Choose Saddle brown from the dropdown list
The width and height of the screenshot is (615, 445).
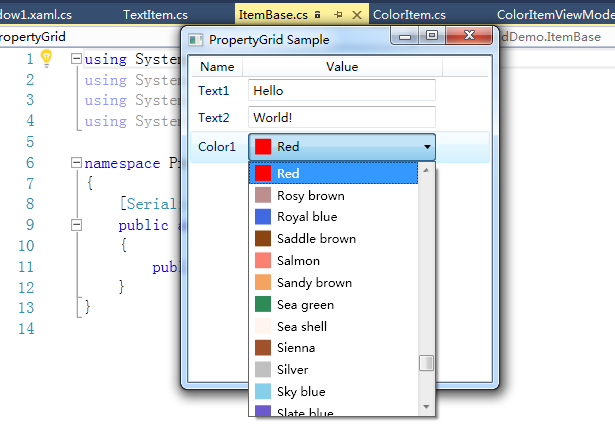pyautogui.click(x=333, y=239)
